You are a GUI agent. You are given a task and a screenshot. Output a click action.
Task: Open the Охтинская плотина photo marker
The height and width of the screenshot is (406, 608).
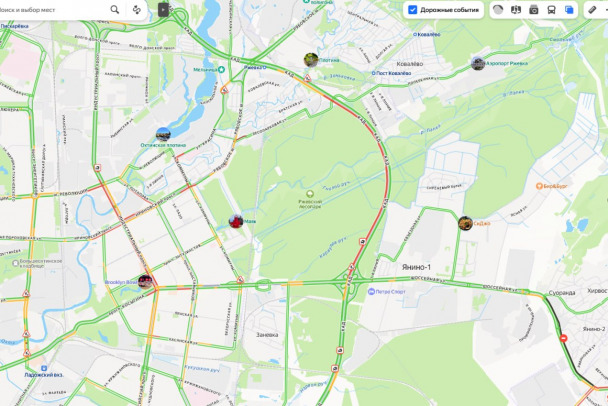point(163,135)
